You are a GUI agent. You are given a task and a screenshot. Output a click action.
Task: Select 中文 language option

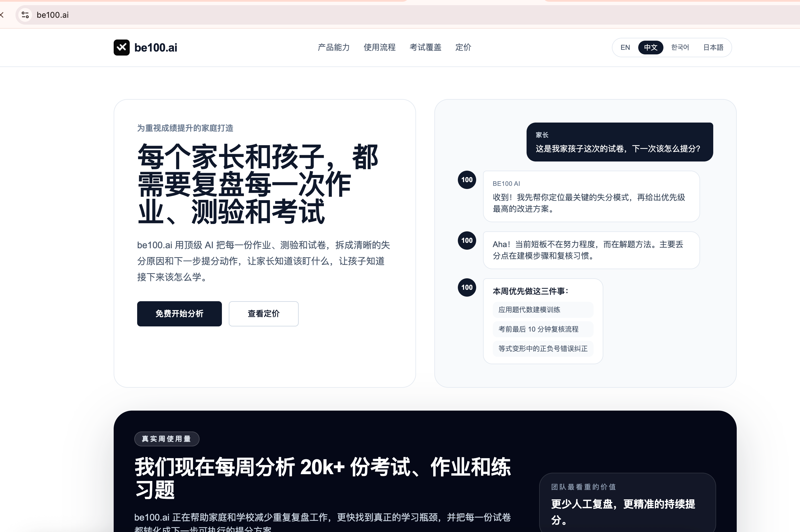(x=650, y=48)
